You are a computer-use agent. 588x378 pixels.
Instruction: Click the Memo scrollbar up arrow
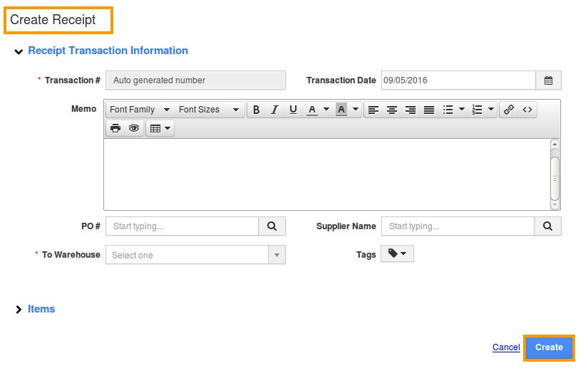[555, 145]
